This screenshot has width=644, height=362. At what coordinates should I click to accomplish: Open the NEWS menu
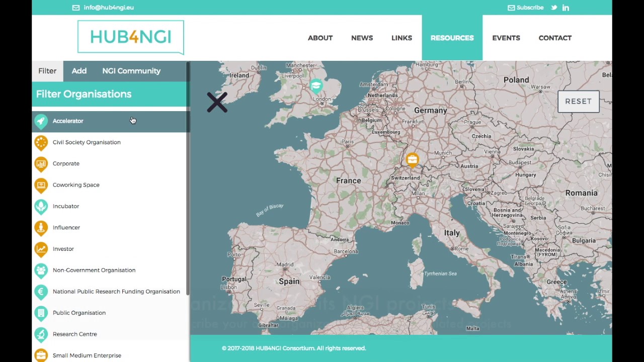coord(362,38)
